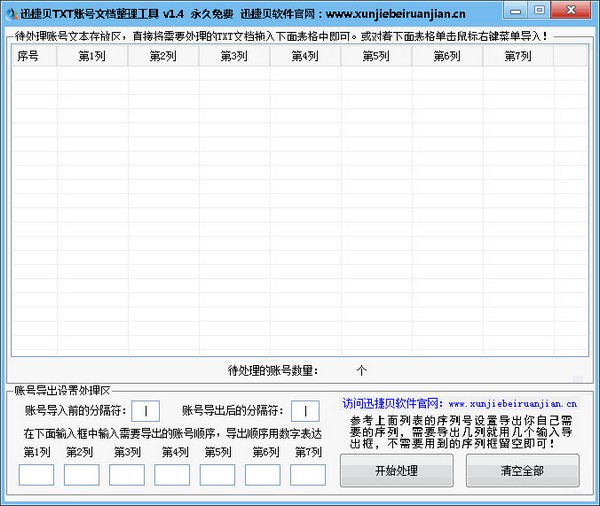This screenshot has width=600, height=506.
Task: Click the 第3列 table column header
Action: [x=234, y=56]
